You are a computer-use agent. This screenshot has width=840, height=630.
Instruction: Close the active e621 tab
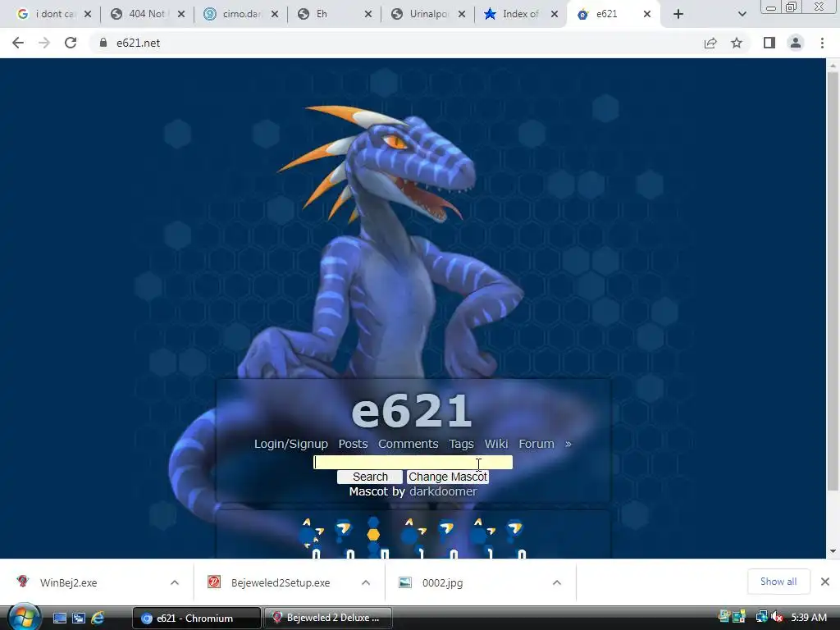(647, 14)
